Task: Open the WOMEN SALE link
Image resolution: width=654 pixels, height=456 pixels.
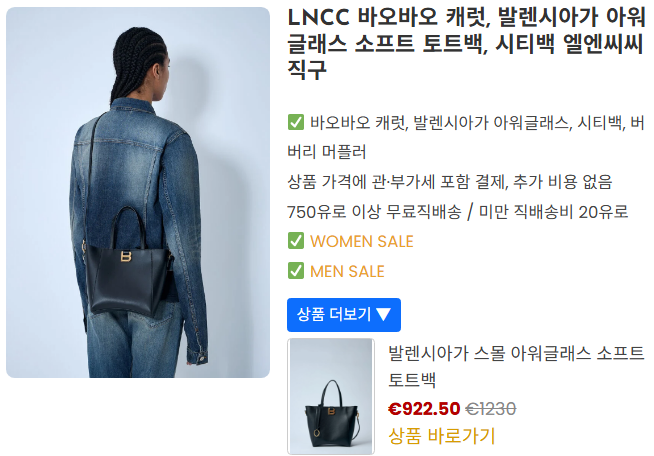Action: point(362,241)
